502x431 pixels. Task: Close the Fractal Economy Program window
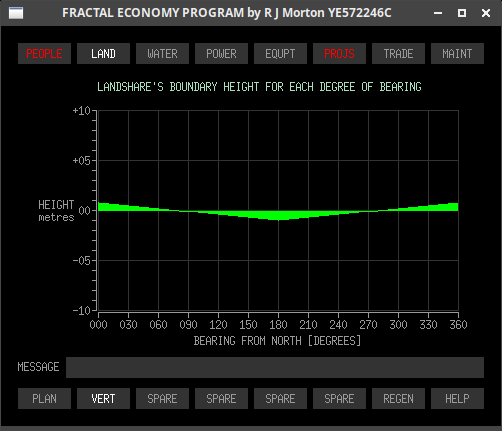tap(486, 13)
